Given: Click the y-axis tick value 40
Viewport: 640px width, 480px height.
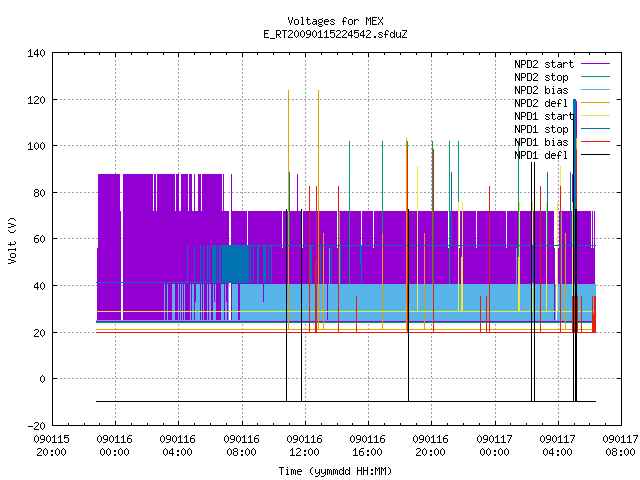Looking at the screenshot, I should (40, 286).
